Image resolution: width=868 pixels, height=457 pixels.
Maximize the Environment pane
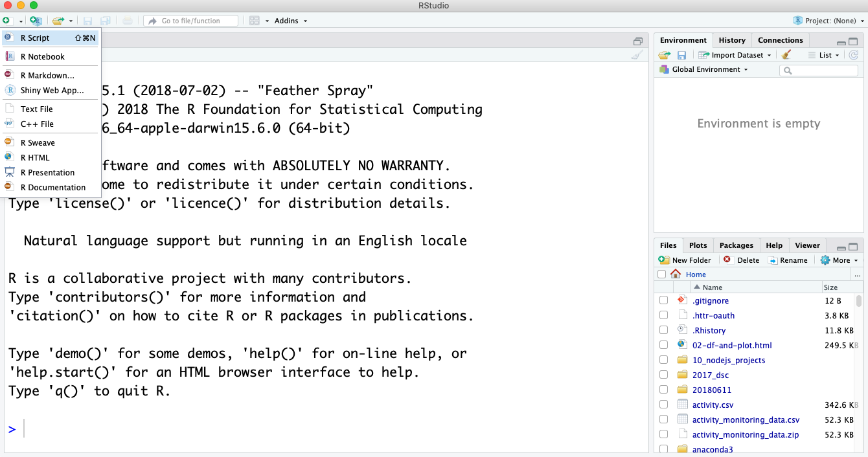[x=853, y=41]
